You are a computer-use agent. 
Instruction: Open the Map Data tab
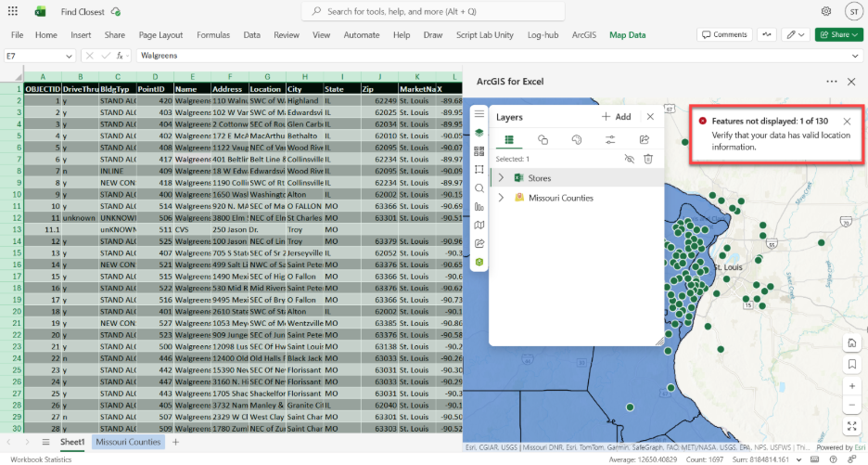(627, 35)
